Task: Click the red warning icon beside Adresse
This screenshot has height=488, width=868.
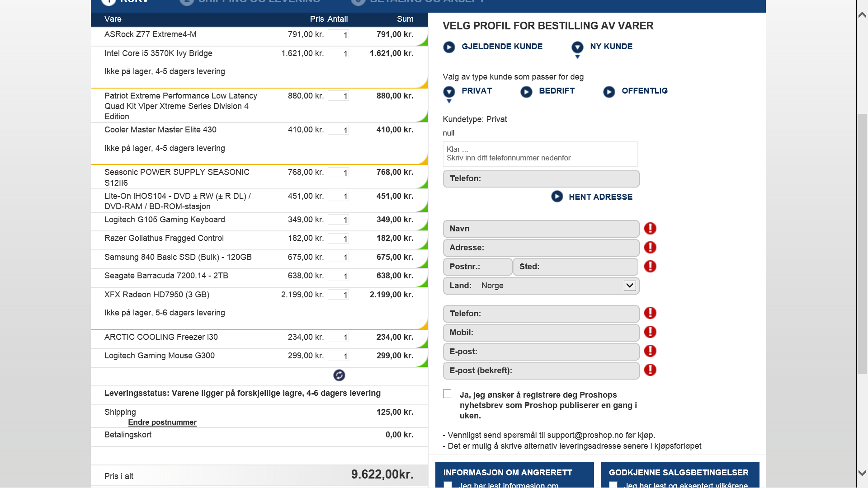Action: [x=650, y=248]
